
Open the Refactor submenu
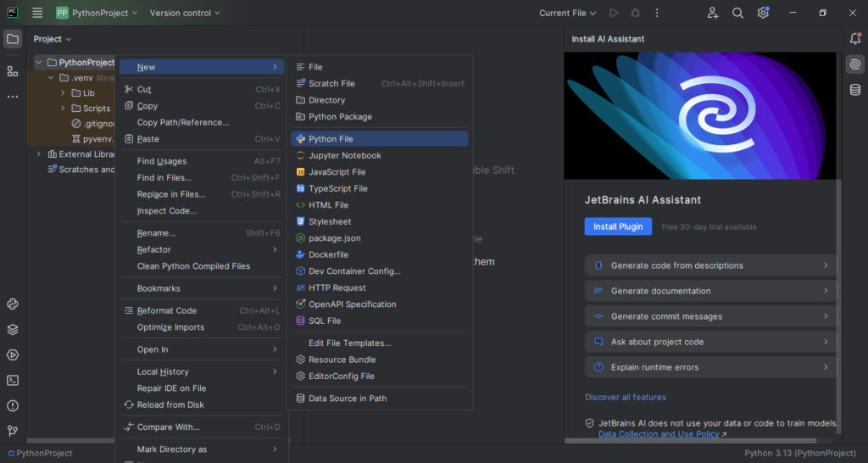[202, 250]
